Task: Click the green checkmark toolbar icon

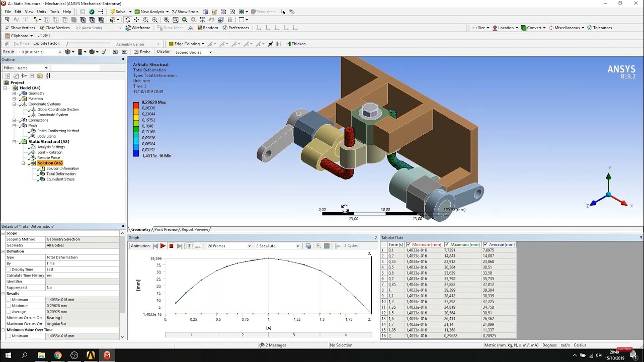Action: [92, 12]
